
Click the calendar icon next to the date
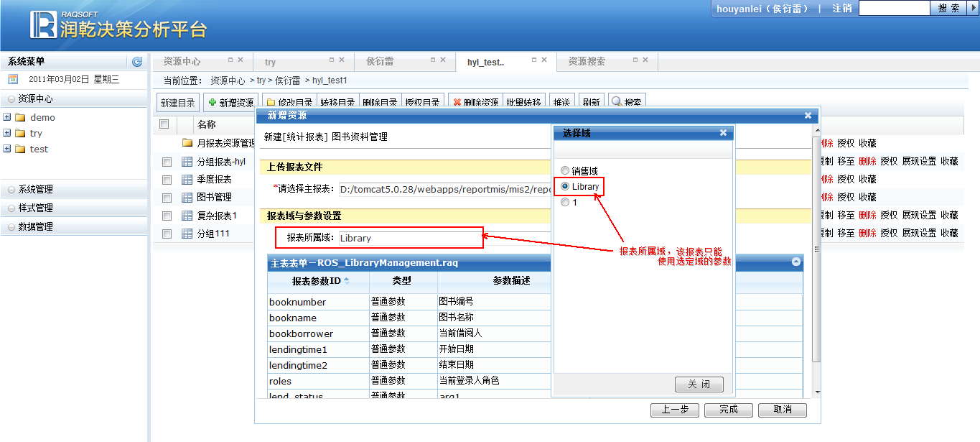[13, 79]
